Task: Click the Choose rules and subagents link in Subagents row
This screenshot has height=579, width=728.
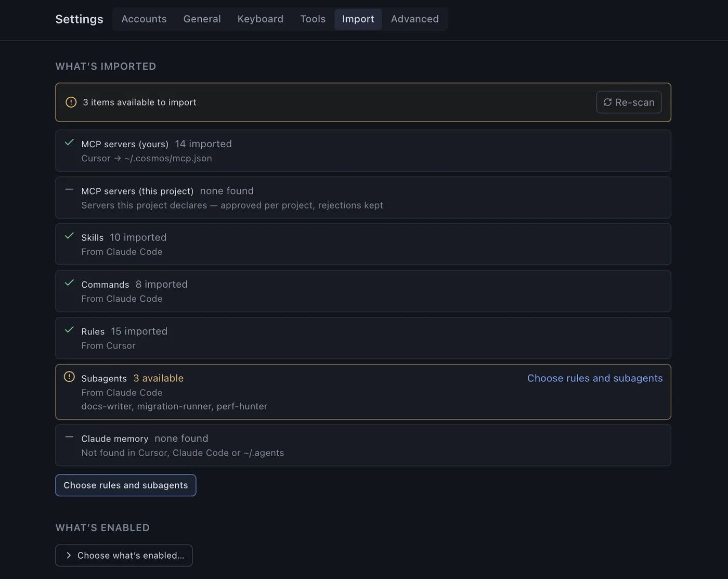Action: pyautogui.click(x=595, y=378)
